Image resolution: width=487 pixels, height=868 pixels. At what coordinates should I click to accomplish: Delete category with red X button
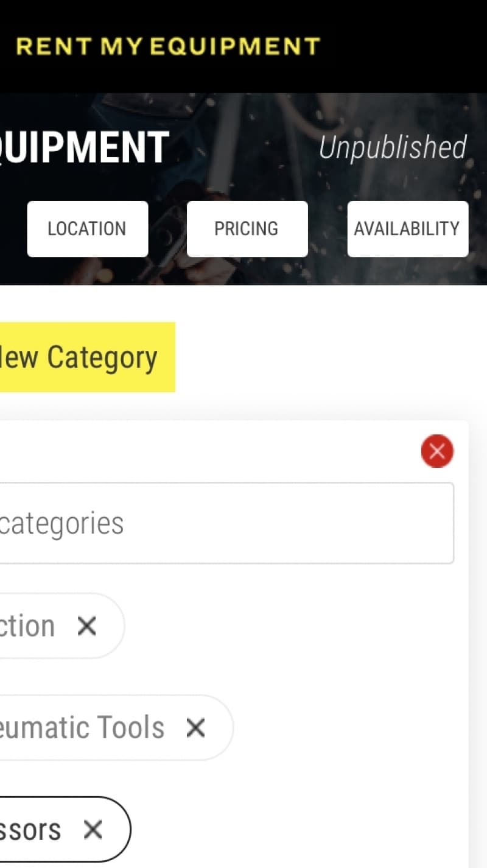(x=437, y=451)
